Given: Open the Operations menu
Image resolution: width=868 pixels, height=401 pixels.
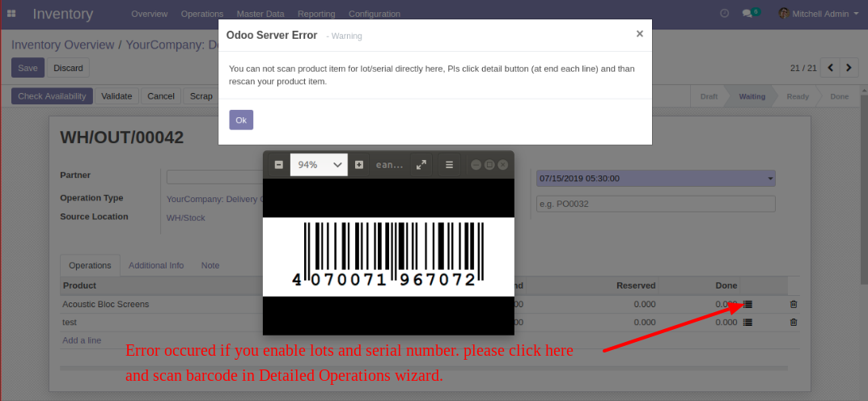Looking at the screenshot, I should 202,14.
